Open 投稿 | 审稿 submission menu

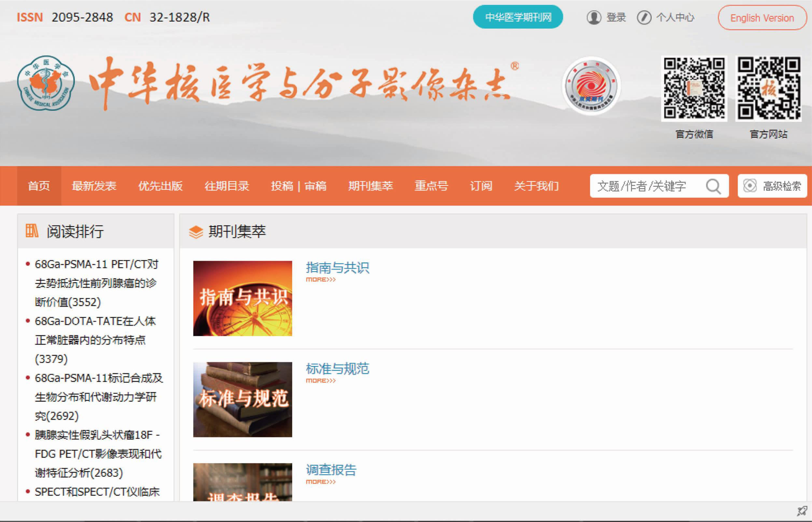coord(299,186)
